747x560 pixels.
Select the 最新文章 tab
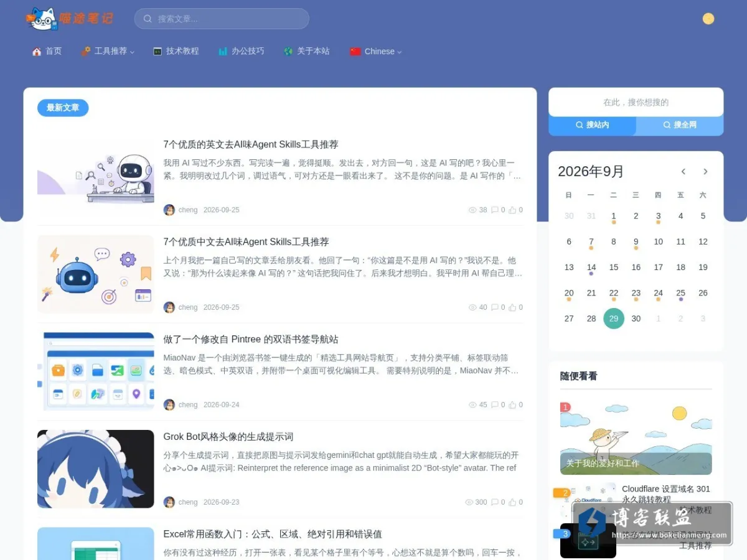click(63, 108)
